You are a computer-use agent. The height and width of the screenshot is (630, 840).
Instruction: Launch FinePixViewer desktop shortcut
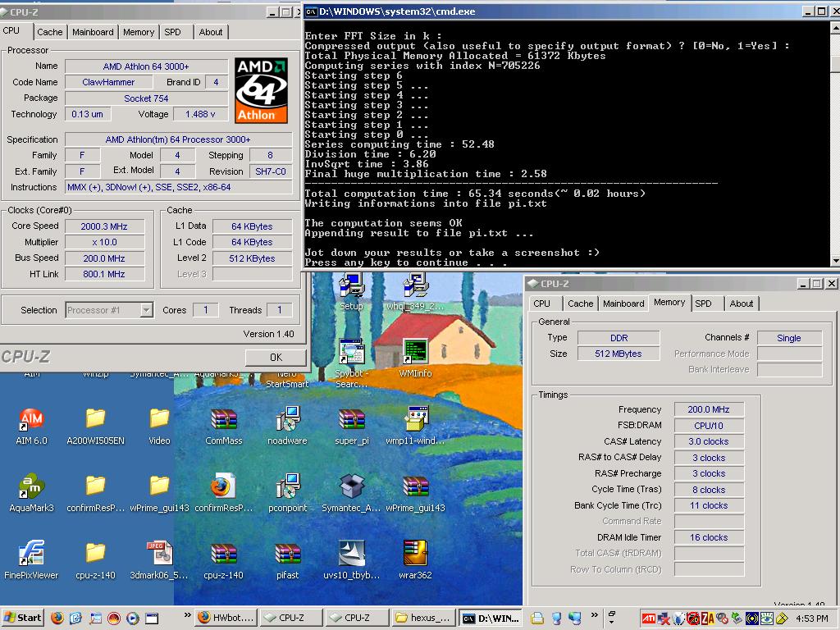[32, 559]
